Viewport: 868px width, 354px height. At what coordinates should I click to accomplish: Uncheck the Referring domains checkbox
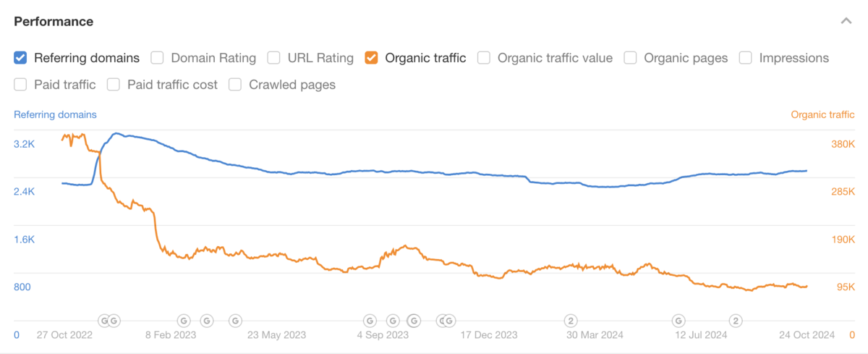pyautogui.click(x=20, y=58)
